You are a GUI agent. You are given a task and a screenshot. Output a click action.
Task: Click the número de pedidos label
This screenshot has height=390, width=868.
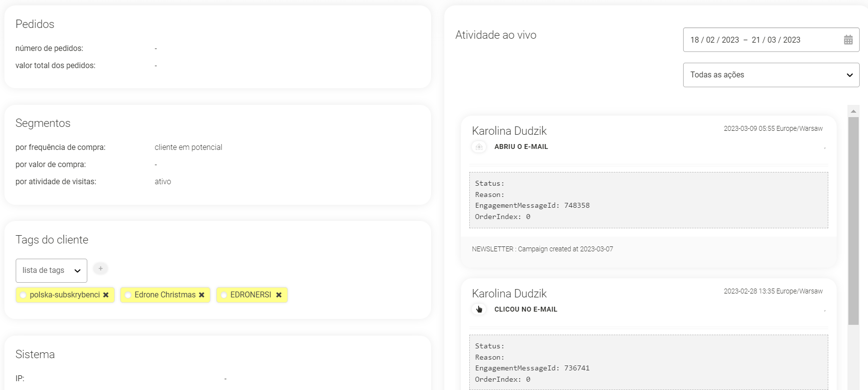pos(49,48)
